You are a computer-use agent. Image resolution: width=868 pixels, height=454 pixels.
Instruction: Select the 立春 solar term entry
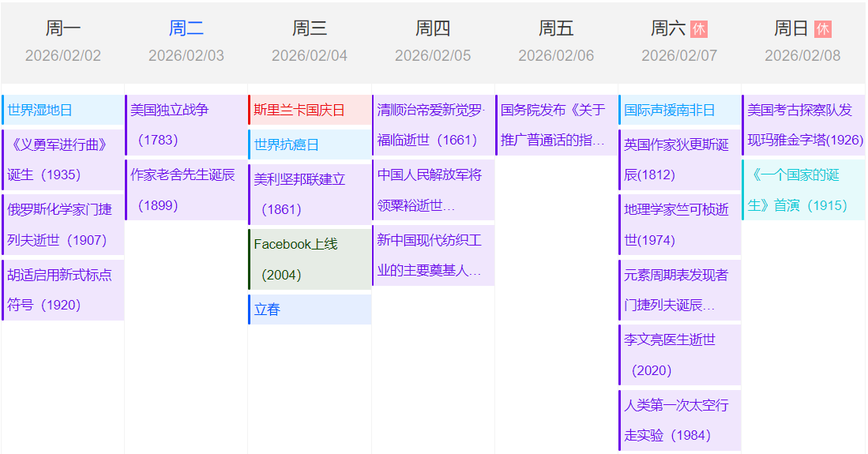[310, 310]
